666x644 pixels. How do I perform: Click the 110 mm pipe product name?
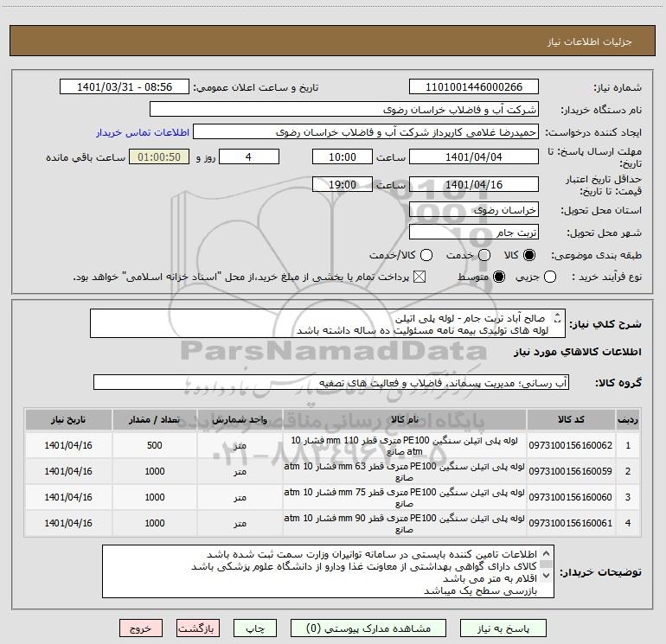coord(404,446)
